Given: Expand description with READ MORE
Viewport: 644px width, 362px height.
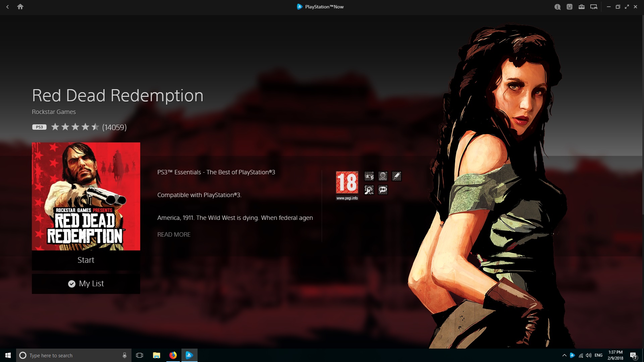Looking at the screenshot, I should click(x=174, y=235).
